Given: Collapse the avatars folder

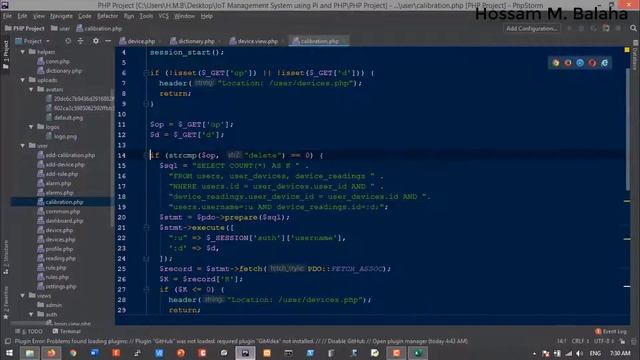Looking at the screenshot, I should (31, 89).
